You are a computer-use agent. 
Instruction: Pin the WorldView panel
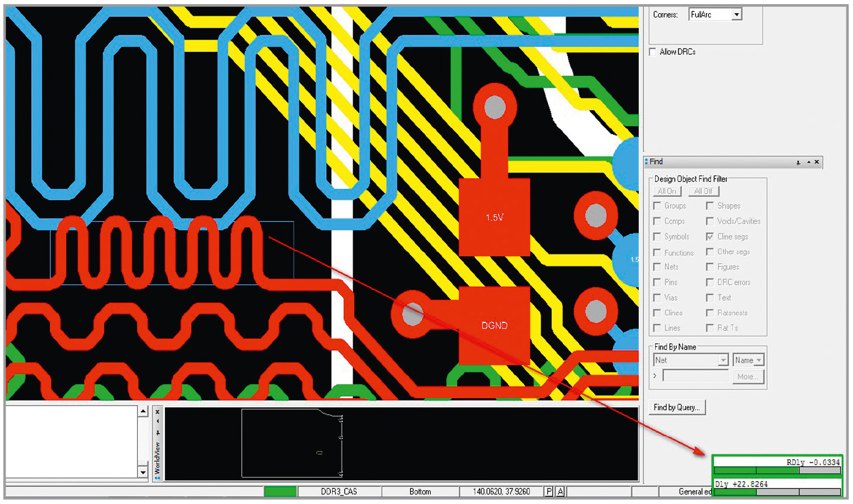158,432
